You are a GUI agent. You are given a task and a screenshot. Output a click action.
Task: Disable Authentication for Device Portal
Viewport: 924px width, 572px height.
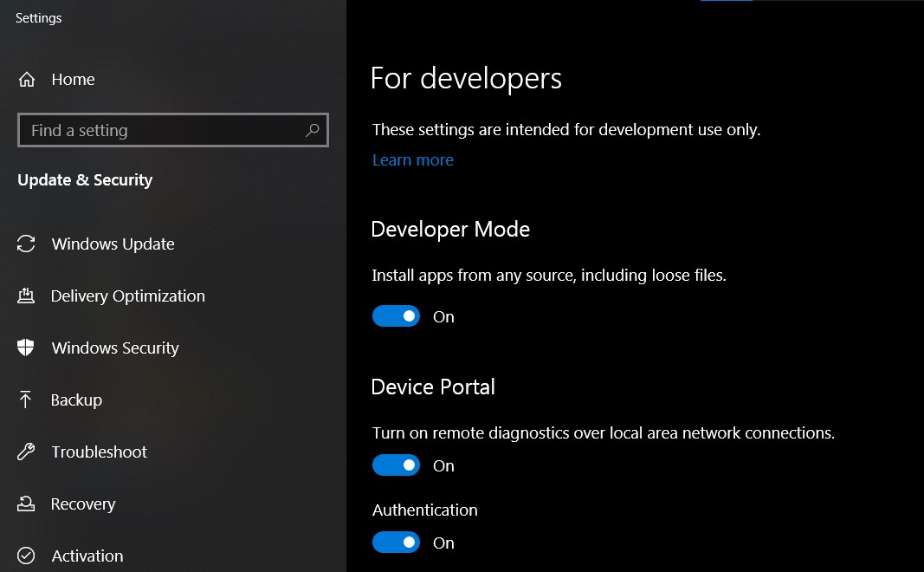click(x=396, y=542)
